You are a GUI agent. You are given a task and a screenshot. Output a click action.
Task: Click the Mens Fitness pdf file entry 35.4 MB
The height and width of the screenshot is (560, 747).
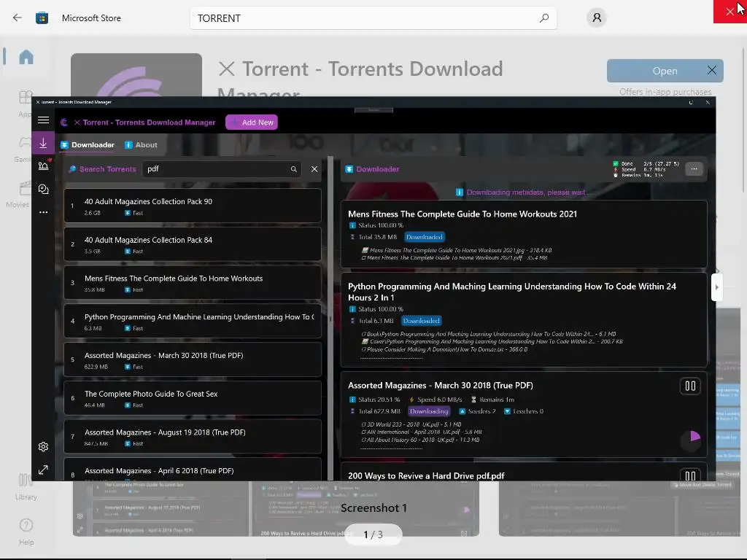[x=454, y=257]
